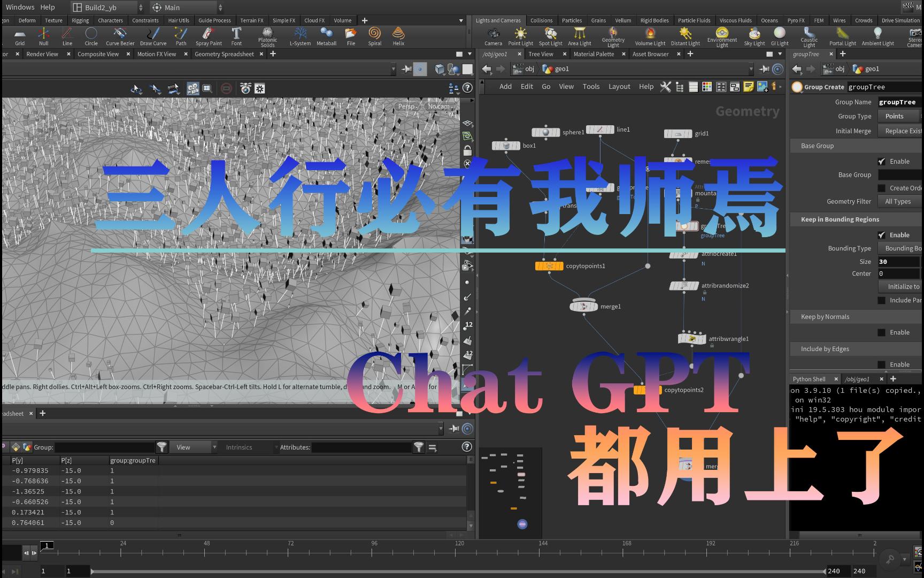Open the Material Palette tab
The width and height of the screenshot is (924, 578).
594,54
